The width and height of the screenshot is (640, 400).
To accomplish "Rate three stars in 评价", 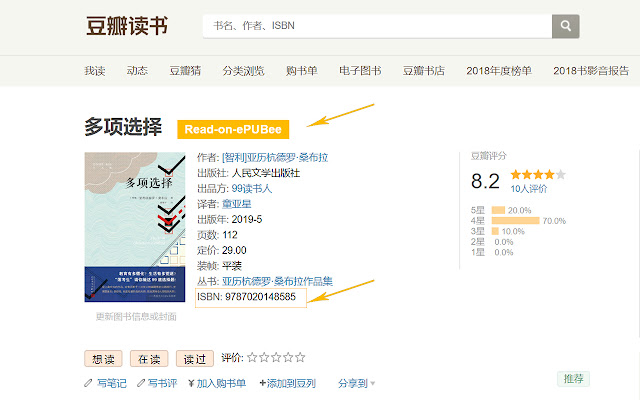I will tap(276, 358).
